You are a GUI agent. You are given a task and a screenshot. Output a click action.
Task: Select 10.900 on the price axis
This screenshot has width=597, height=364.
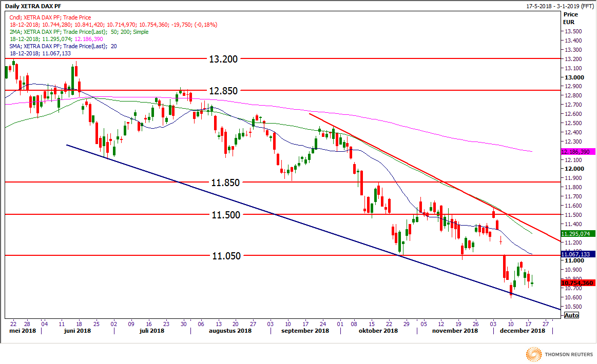[x=573, y=270]
